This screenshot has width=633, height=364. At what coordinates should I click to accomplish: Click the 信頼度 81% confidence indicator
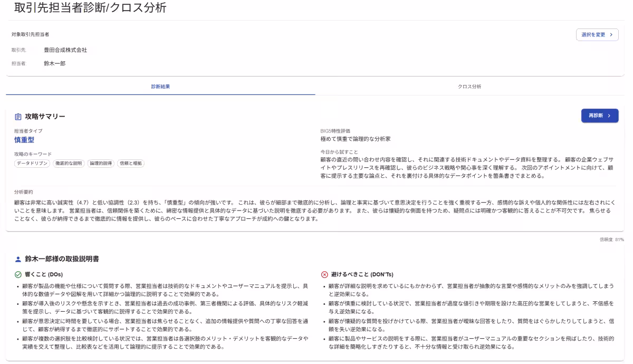coord(612,240)
